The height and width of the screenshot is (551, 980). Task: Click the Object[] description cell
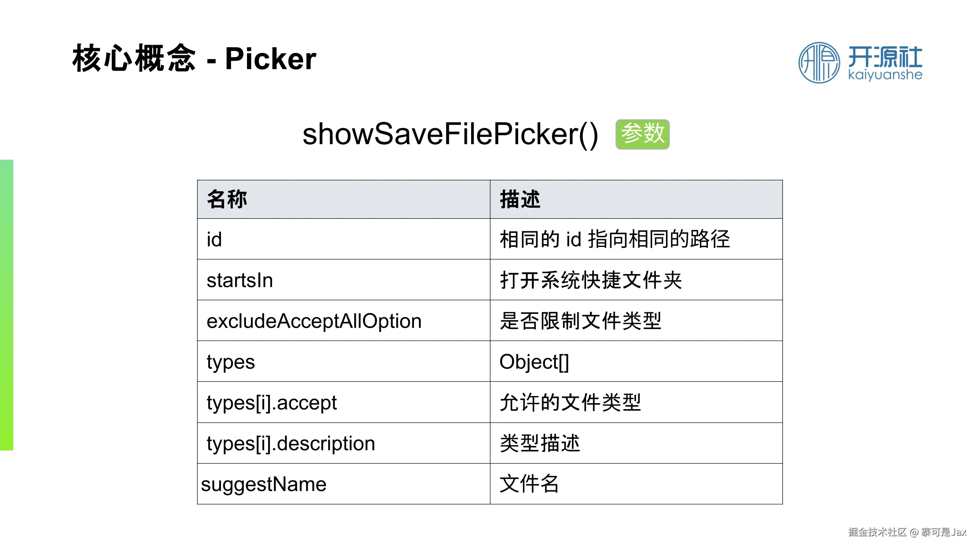[x=636, y=361]
